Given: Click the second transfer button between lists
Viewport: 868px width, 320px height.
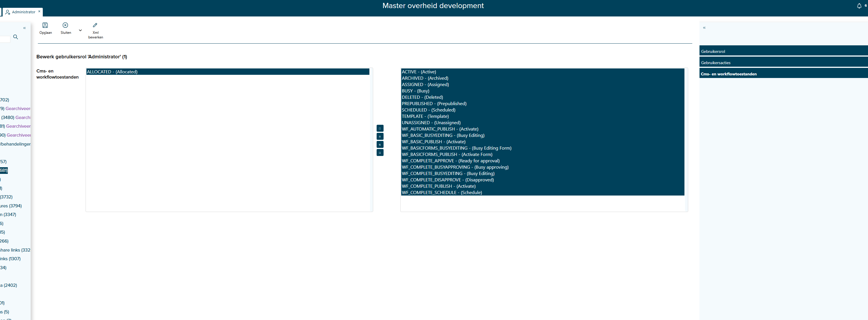Looking at the screenshot, I should 380,136.
